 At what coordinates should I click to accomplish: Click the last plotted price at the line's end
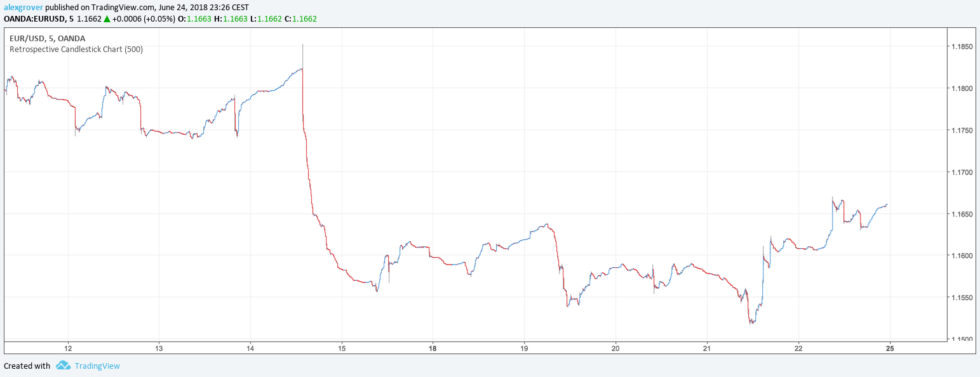[x=887, y=204]
